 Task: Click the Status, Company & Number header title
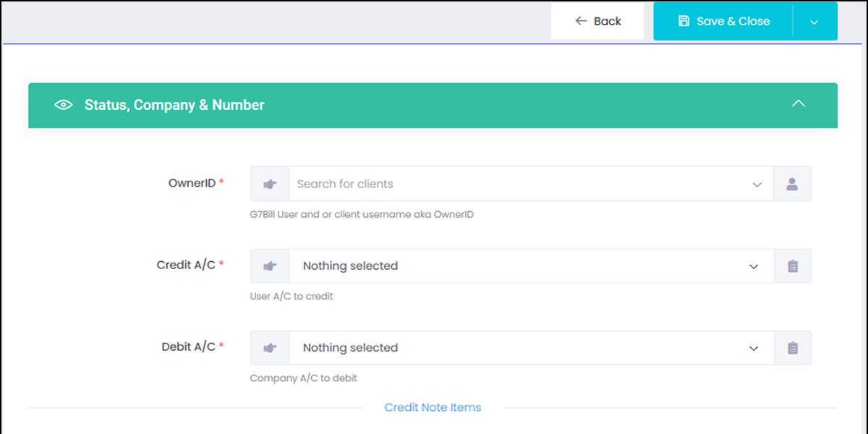pos(174,105)
